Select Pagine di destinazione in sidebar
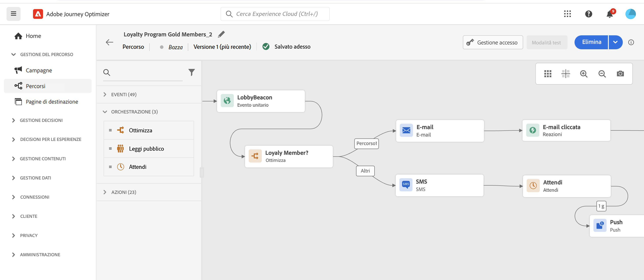The image size is (644, 280). tap(52, 102)
